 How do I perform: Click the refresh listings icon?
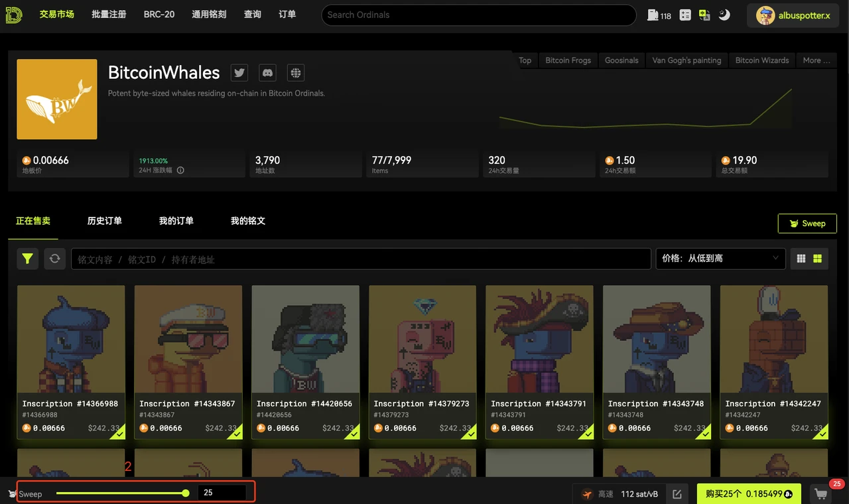(x=55, y=259)
